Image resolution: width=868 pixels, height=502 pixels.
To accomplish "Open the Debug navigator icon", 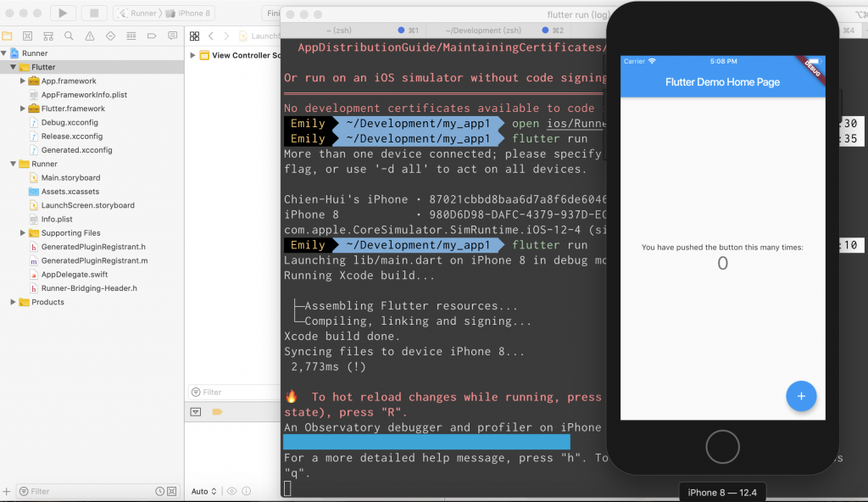I will pos(131,36).
